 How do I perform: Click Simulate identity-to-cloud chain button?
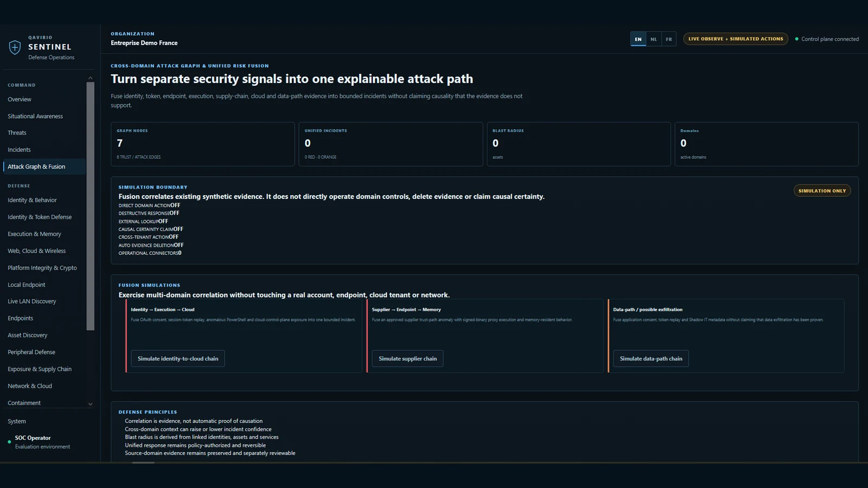coord(178,358)
